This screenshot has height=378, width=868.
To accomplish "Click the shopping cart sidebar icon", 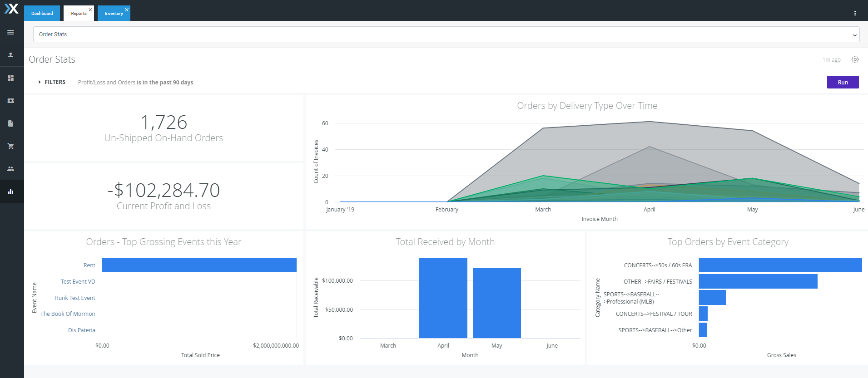I will (10, 146).
